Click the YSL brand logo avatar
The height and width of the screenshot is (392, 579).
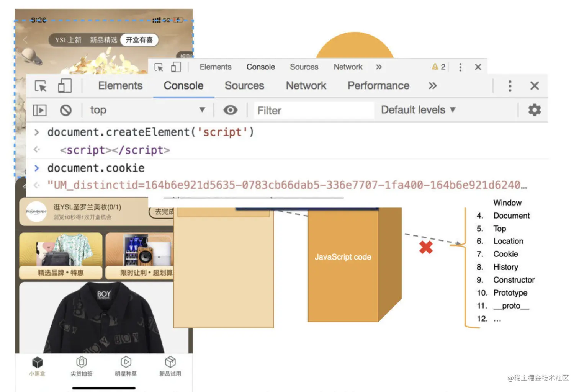click(36, 211)
